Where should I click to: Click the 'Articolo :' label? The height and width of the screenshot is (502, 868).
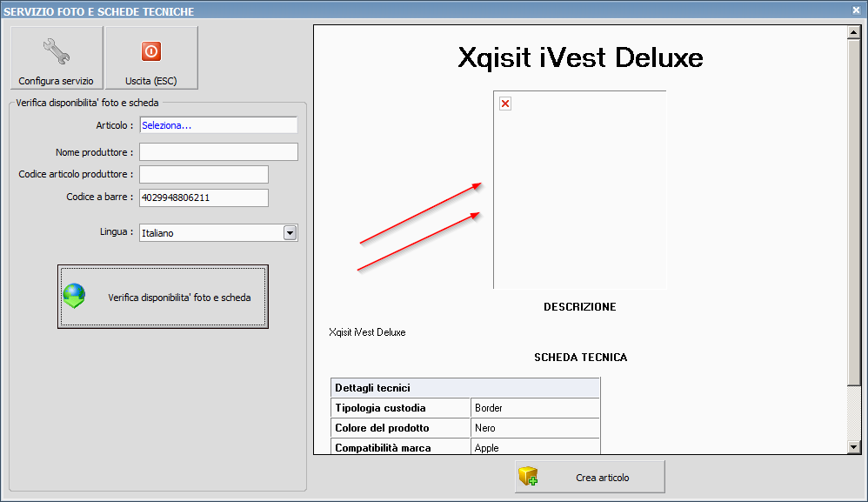pyautogui.click(x=115, y=125)
